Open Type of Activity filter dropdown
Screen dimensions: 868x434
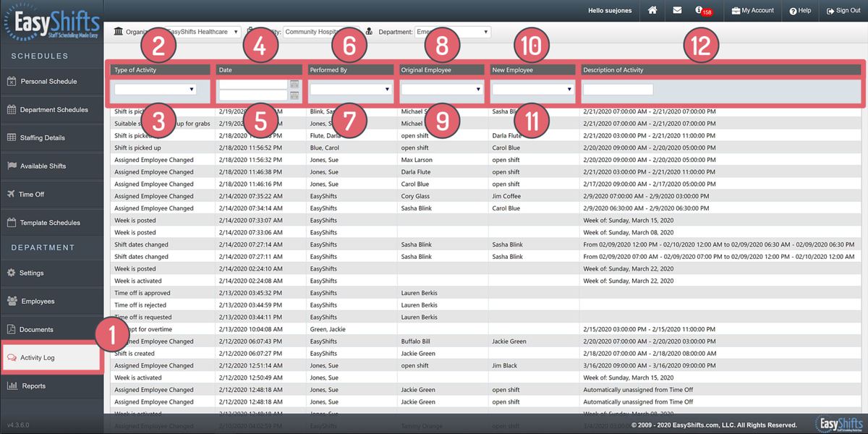click(x=156, y=89)
